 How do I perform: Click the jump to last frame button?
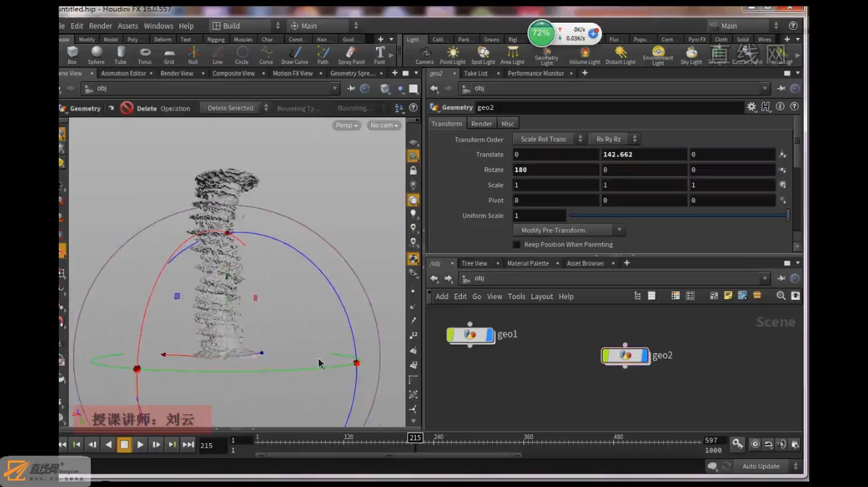[188, 445]
